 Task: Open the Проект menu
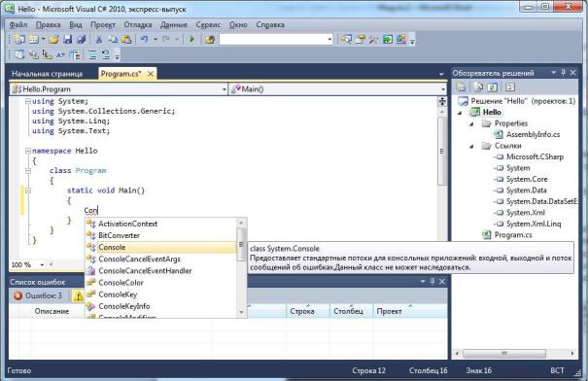tap(103, 24)
